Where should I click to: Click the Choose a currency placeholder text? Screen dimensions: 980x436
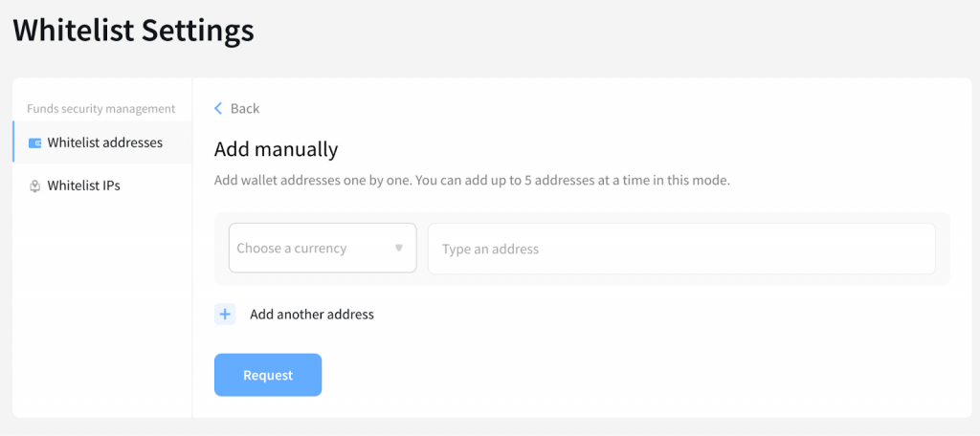pos(291,248)
